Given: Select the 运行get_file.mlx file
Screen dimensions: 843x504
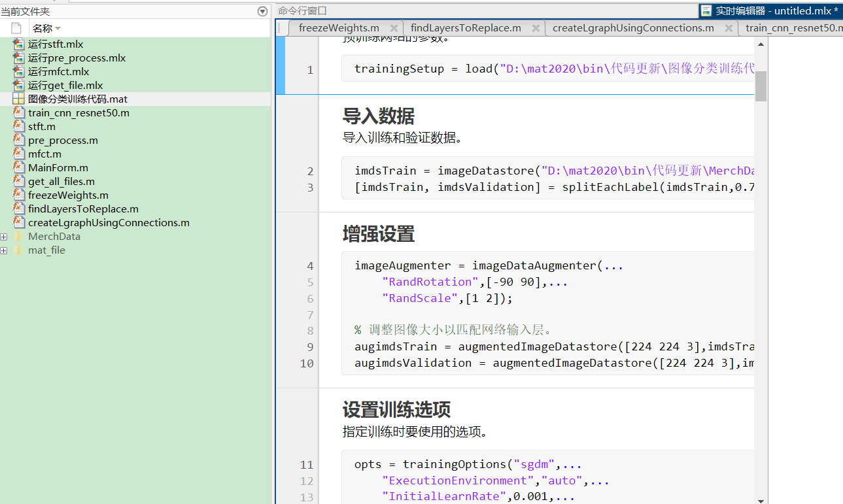Looking at the screenshot, I should (x=65, y=86).
